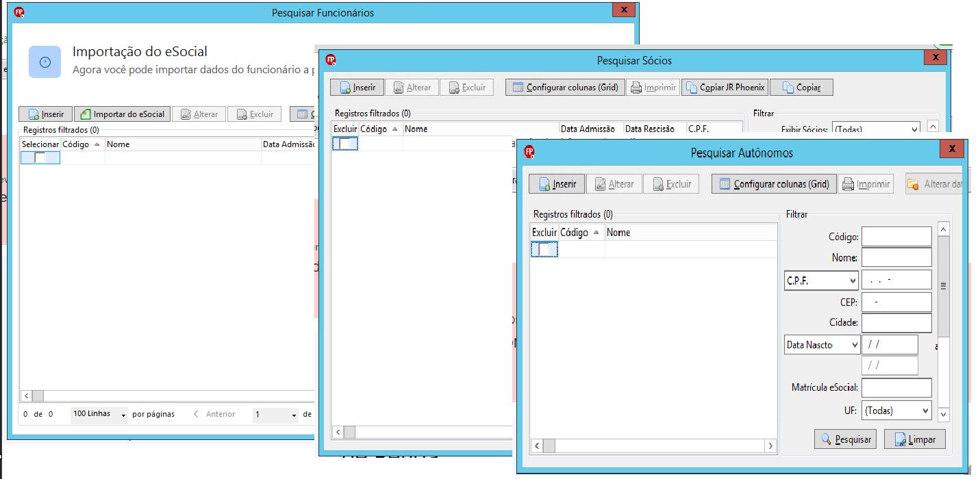Click the Importação do eSocial info icon
The height and width of the screenshot is (479, 980).
click(45, 62)
